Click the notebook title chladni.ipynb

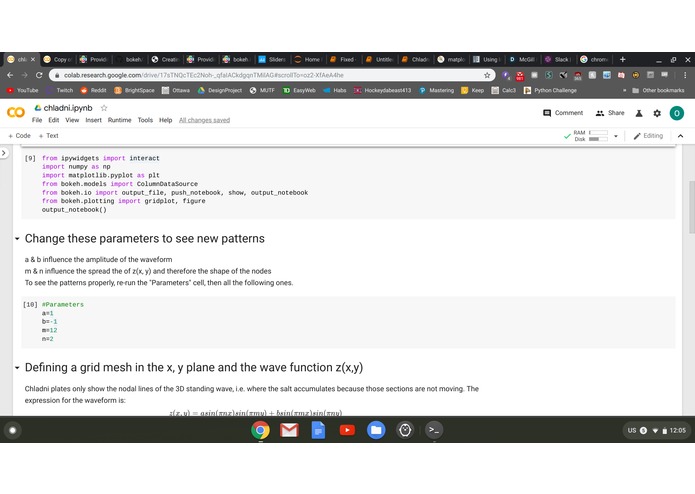(68, 108)
